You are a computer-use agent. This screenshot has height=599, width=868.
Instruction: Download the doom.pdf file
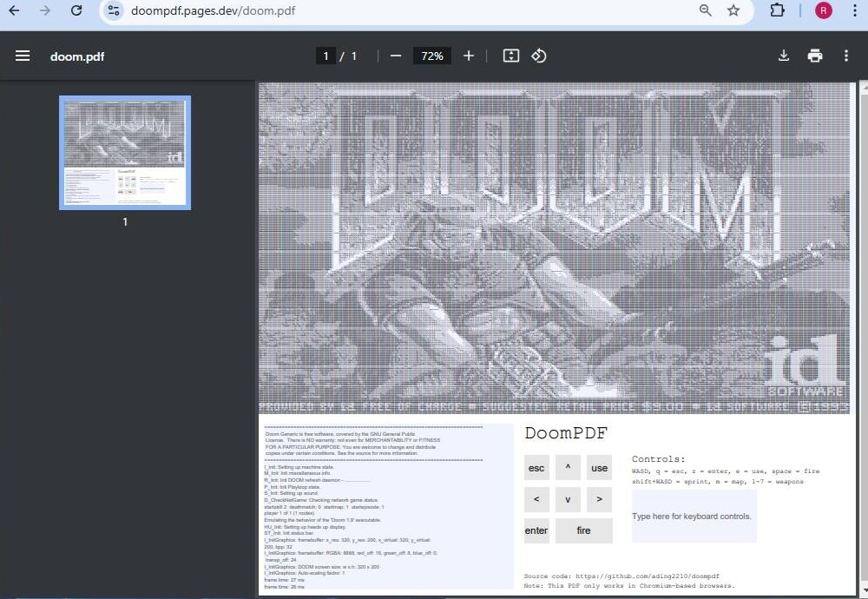tap(783, 56)
